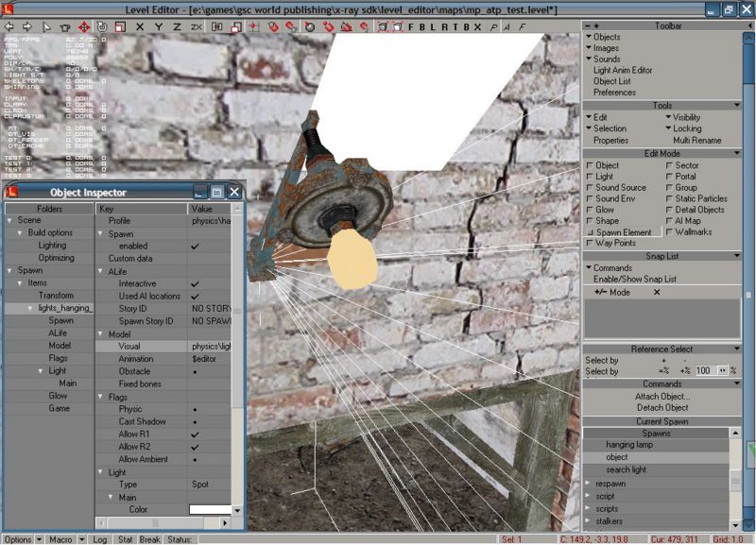The width and height of the screenshot is (756, 545).
Task: Click the non-uniform scale toolbar icon
Action: [235, 27]
